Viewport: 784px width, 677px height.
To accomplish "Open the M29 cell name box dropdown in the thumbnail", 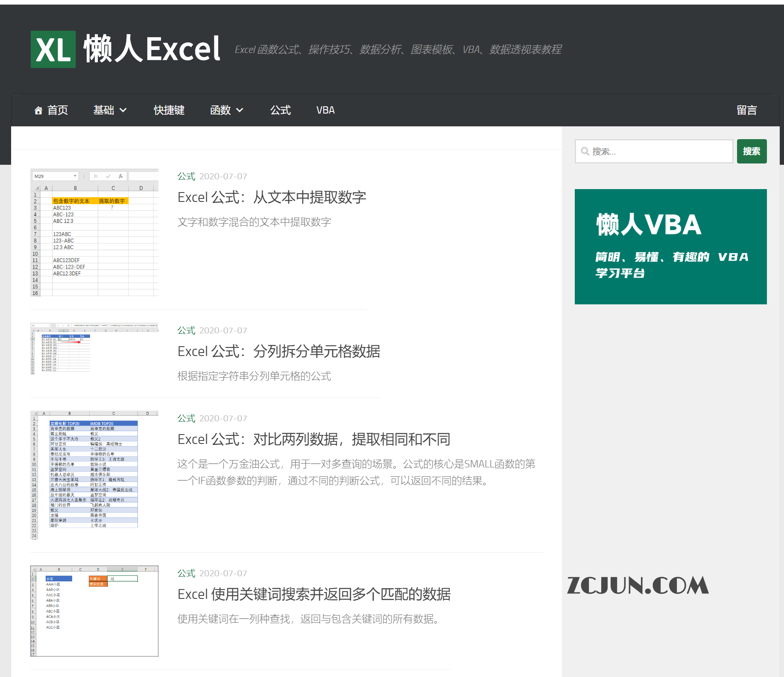I will [75, 176].
